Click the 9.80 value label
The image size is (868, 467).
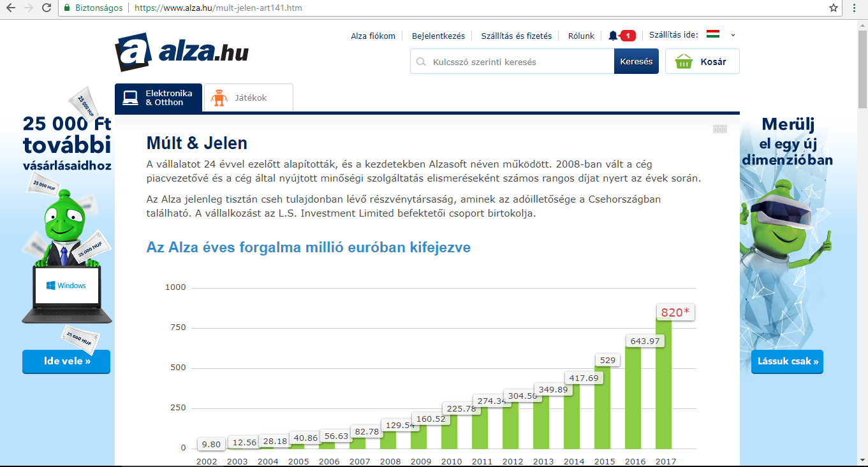[x=211, y=444]
